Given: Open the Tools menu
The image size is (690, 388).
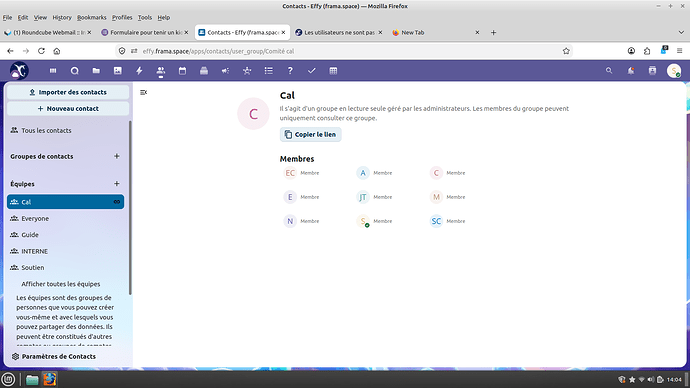Looking at the screenshot, I should [145, 18].
